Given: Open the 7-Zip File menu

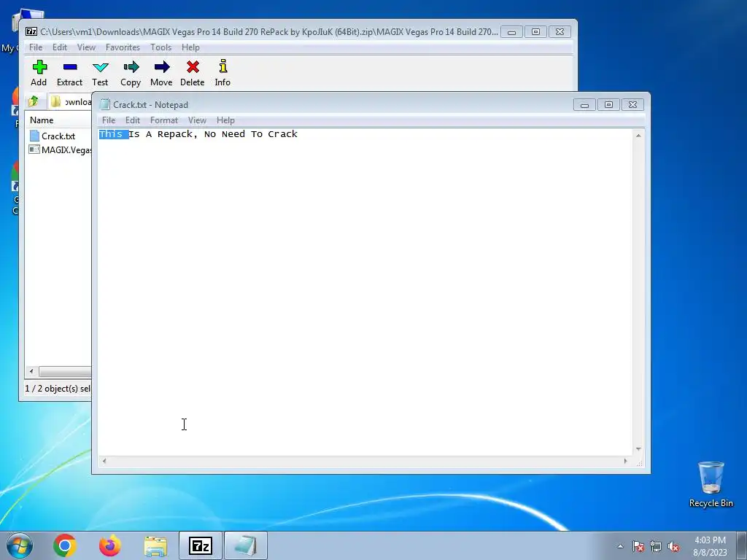Looking at the screenshot, I should pyautogui.click(x=36, y=47).
